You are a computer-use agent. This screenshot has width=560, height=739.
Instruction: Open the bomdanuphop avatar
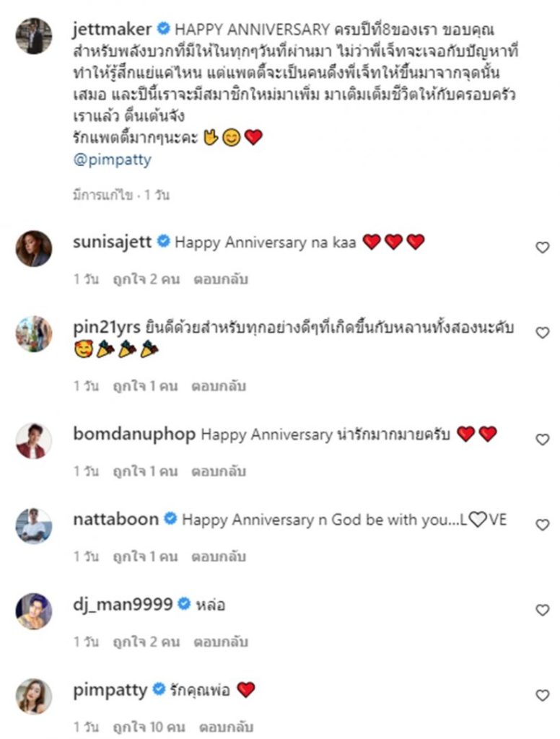(34, 440)
